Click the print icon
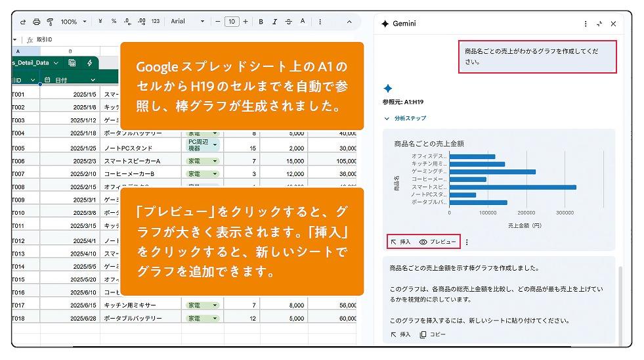The image size is (644, 360). [37, 22]
